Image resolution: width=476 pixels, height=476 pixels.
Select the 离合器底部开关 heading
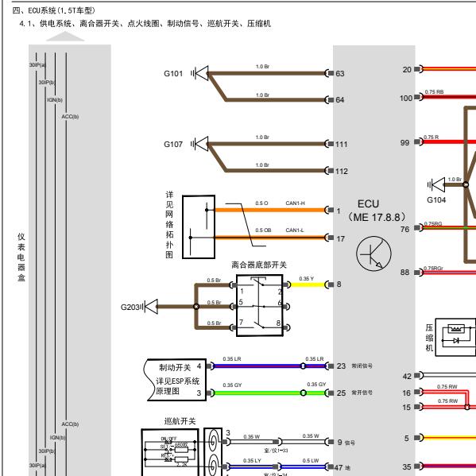(259, 265)
